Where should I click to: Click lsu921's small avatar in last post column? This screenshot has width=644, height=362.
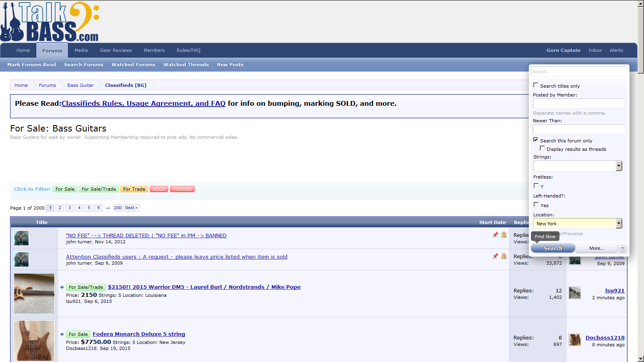(x=575, y=293)
